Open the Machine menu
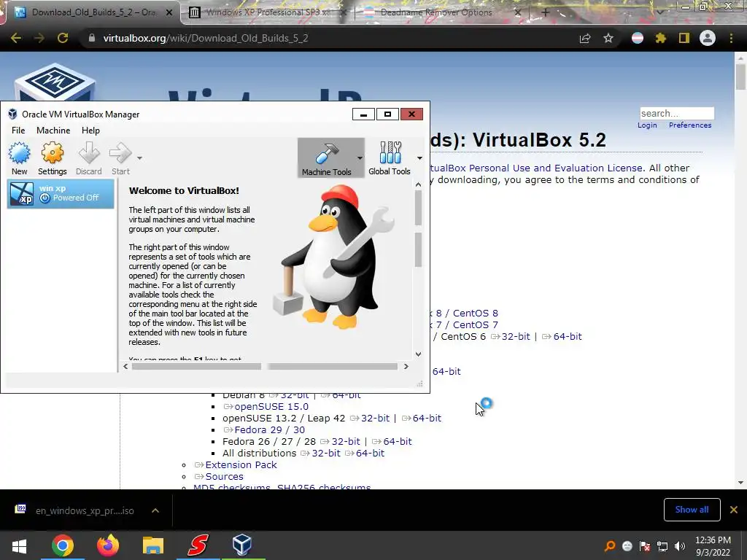747x560 pixels. pos(53,131)
